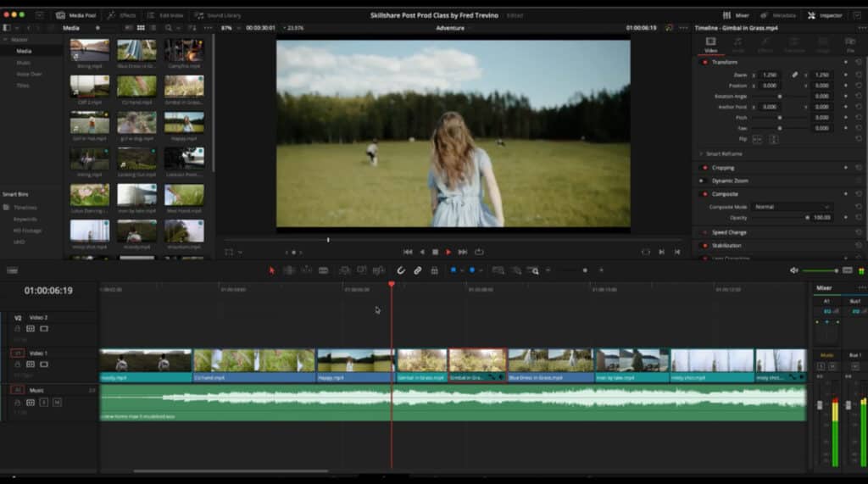Reset Opacity with its reset arrow
The height and width of the screenshot is (484, 868).
point(859,218)
